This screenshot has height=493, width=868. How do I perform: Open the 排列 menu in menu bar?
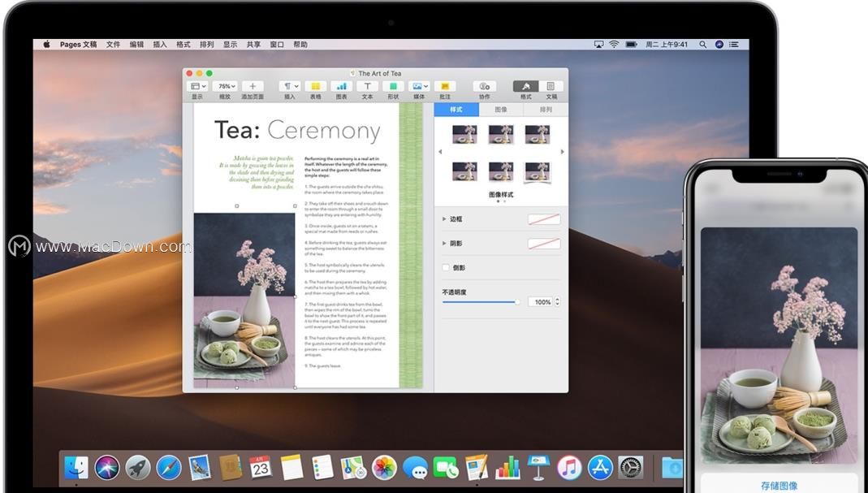point(206,45)
